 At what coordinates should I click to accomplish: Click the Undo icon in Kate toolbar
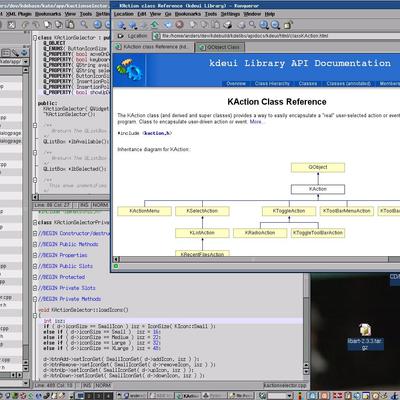pyautogui.click(x=25, y=25)
